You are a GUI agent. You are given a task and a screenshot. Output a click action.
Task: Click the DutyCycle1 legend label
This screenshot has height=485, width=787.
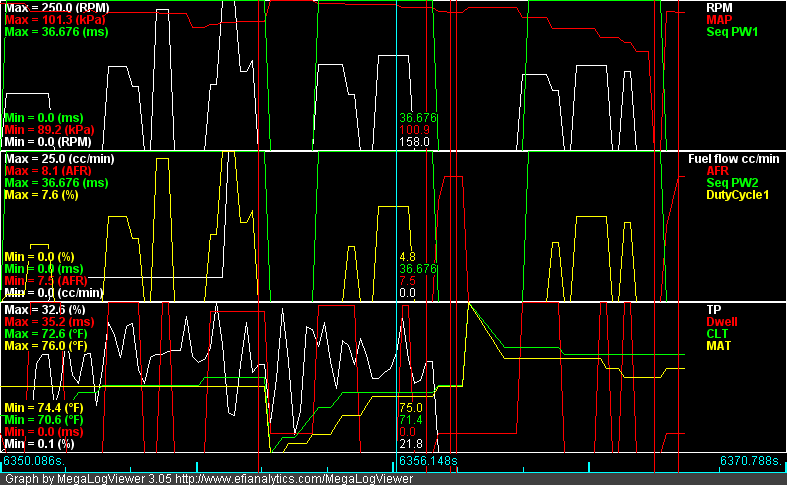(737, 195)
